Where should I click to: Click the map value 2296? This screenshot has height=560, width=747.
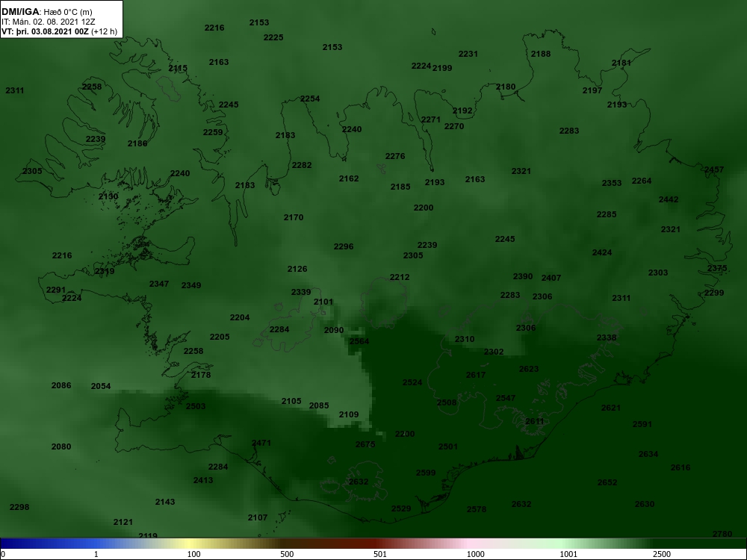pyautogui.click(x=344, y=246)
